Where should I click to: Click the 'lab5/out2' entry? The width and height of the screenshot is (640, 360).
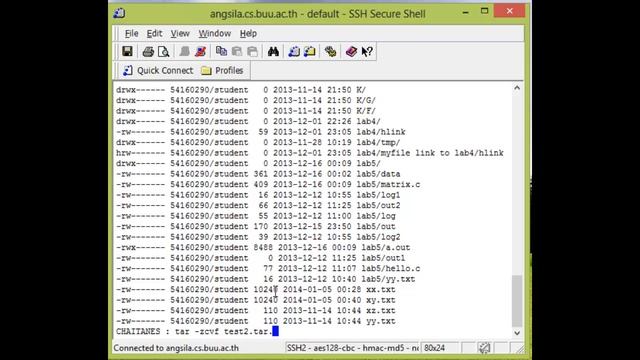pos(378,205)
